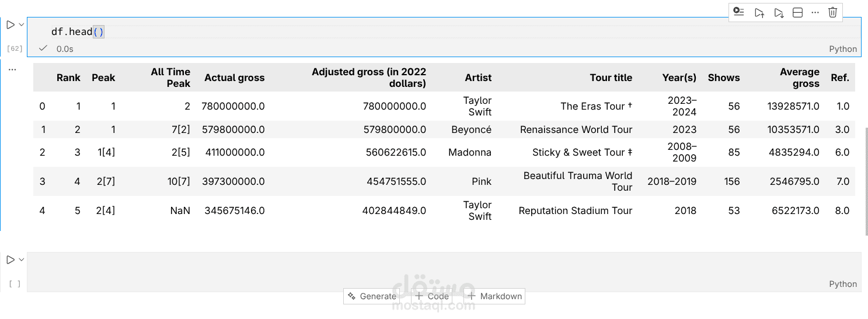Change language mode of the empty cell
The height and width of the screenshot is (319, 868).
[x=843, y=284]
